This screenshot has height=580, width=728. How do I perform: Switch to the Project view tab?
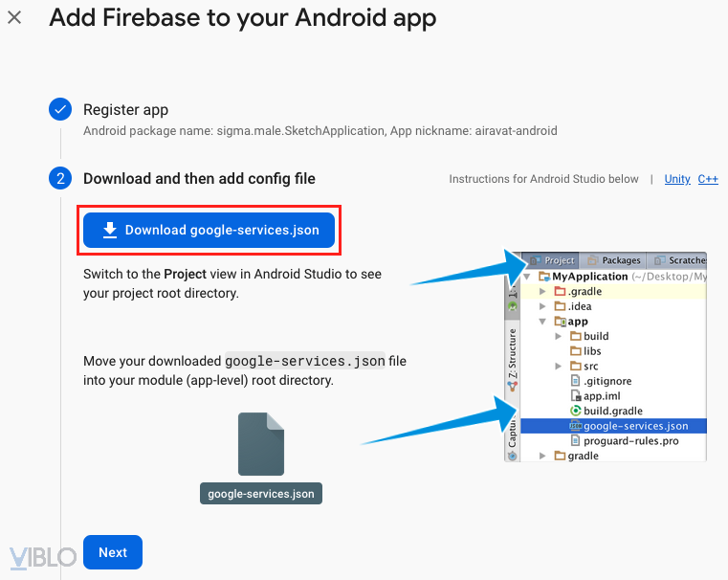pos(552,260)
